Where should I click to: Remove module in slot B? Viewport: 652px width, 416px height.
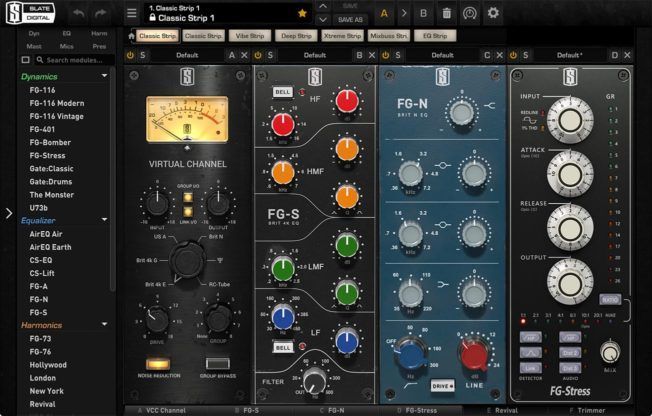[x=372, y=55]
